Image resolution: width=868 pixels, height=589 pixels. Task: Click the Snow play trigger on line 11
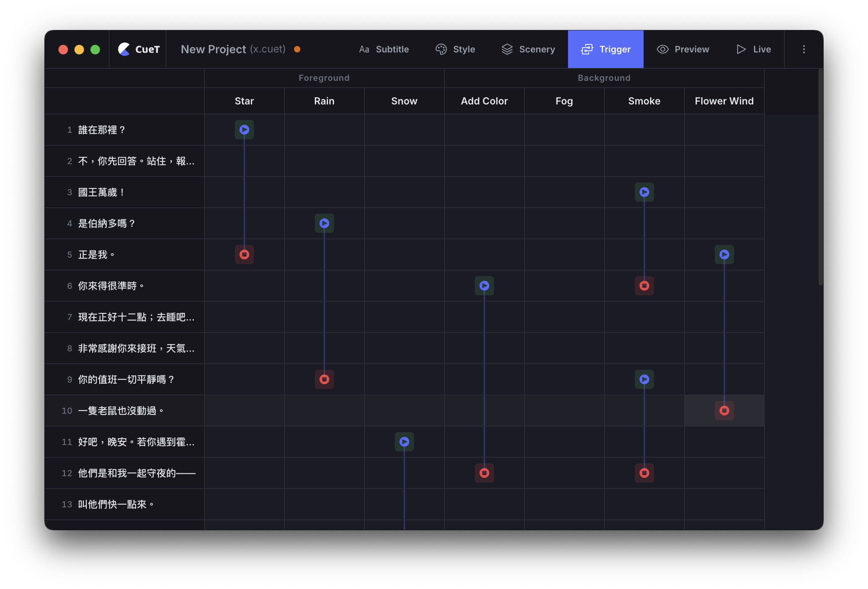404,442
